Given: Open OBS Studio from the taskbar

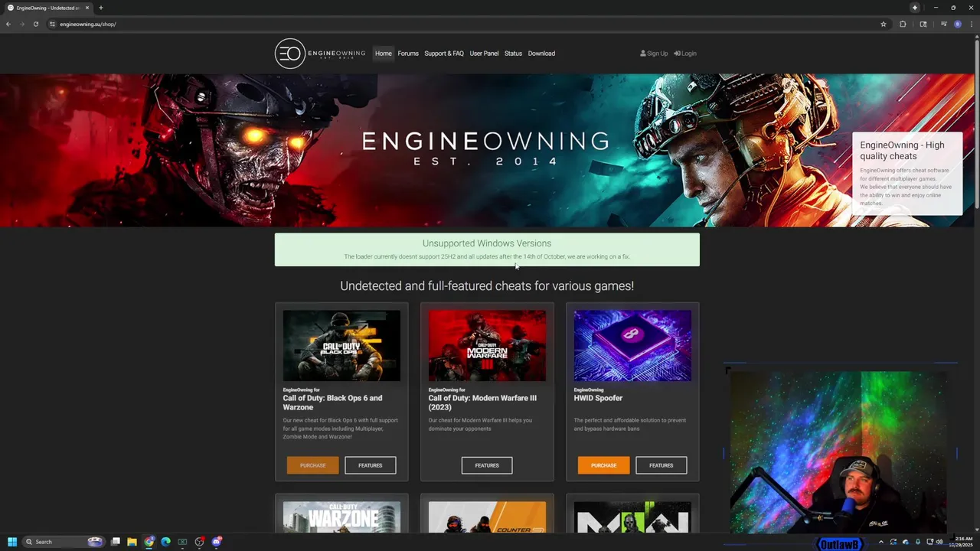Looking at the screenshot, I should click(x=199, y=542).
